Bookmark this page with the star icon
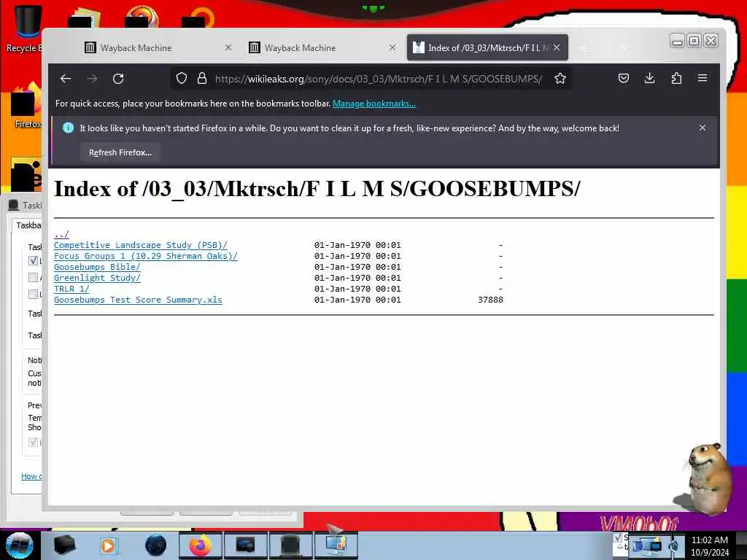This screenshot has height=560, width=747. (560, 79)
